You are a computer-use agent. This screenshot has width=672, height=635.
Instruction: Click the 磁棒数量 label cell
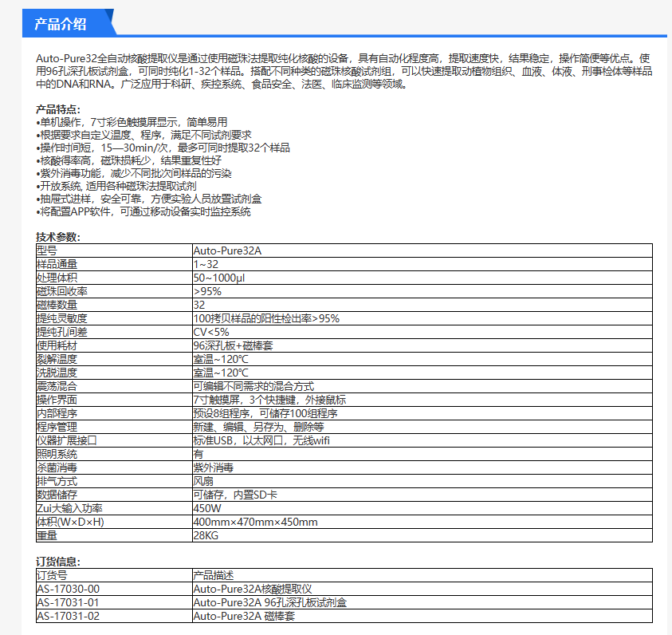(x=115, y=305)
